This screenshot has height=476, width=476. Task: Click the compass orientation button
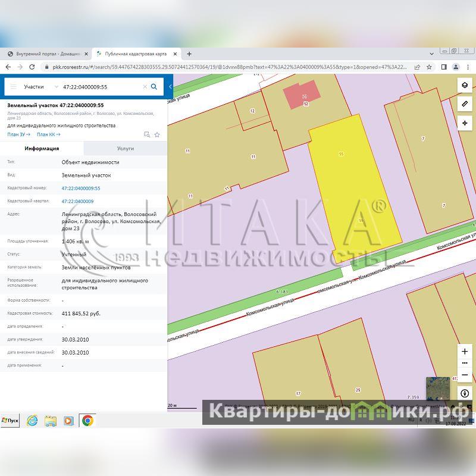tap(465, 394)
